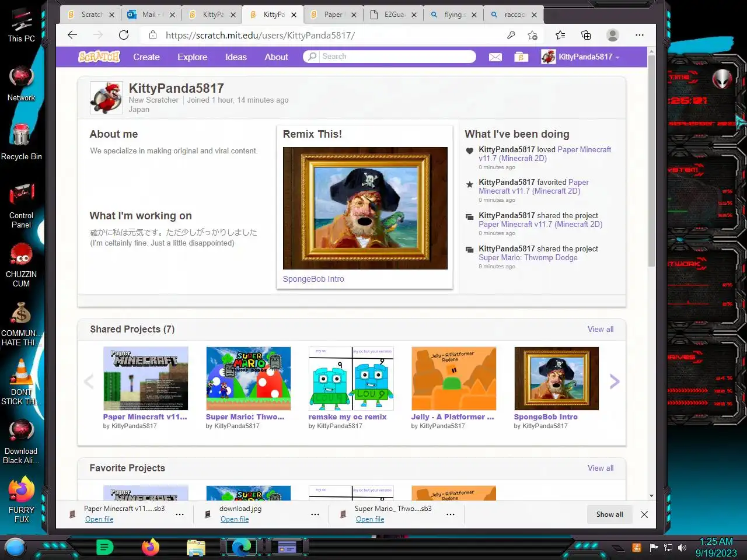Open the Recycle Bin desktop icon
The height and width of the screenshot is (560, 747).
(x=22, y=142)
